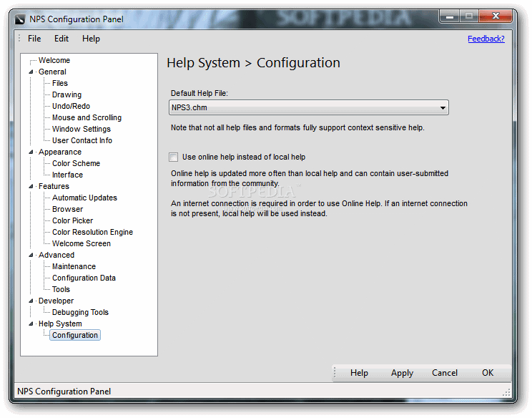Image resolution: width=532 pixels, height=418 pixels.
Task: Collapse the Appearance tree node
Action: click(31, 152)
